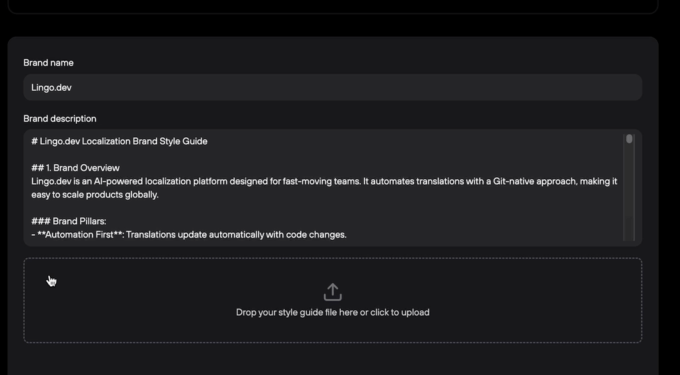
Task: Click the '## 1. Brand Overview' heading line
Action: [75, 168]
